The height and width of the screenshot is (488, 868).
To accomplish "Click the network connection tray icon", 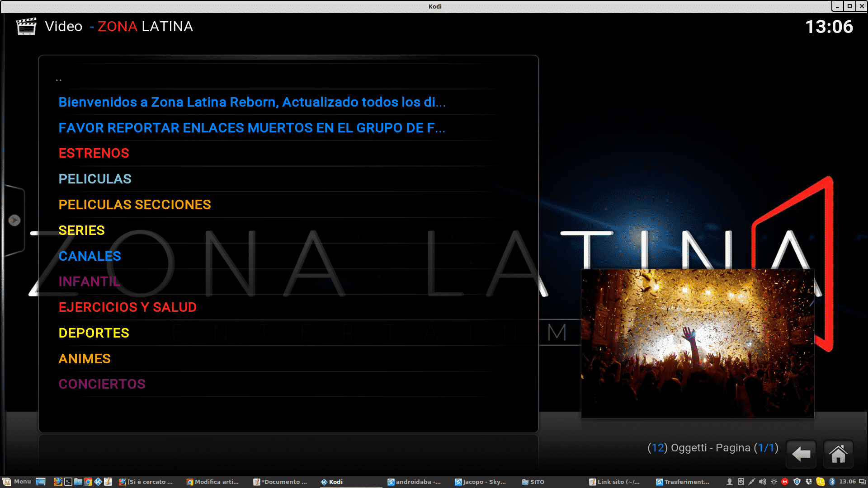I will tap(751, 482).
